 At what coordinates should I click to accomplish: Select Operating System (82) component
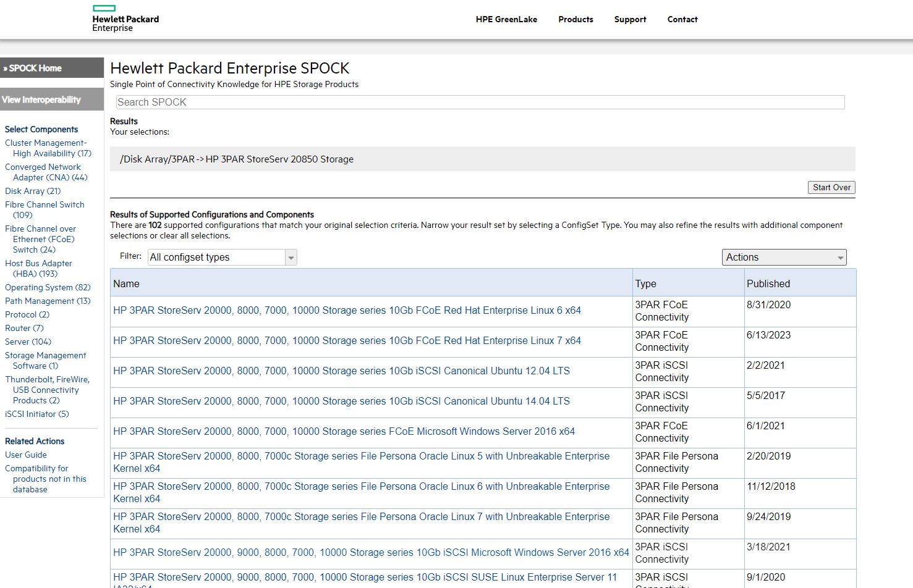[x=48, y=287]
